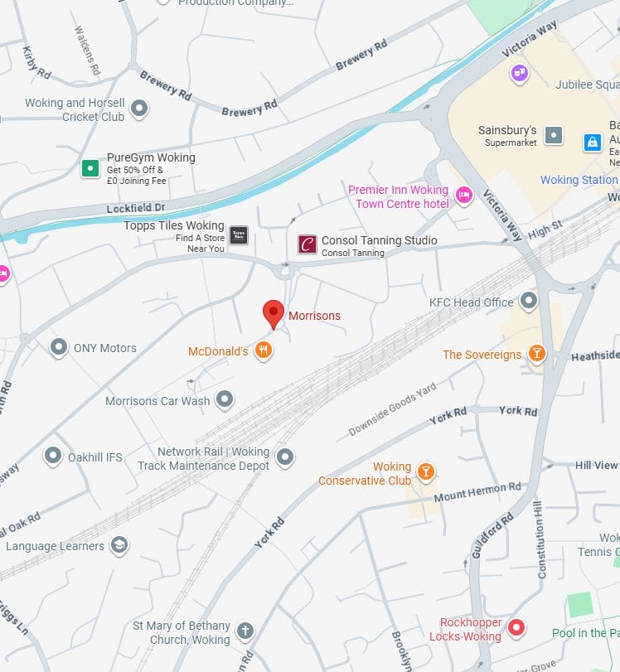Open the Consol Tanning Studio logo marker
This screenshot has height=672, width=620.
[308, 244]
